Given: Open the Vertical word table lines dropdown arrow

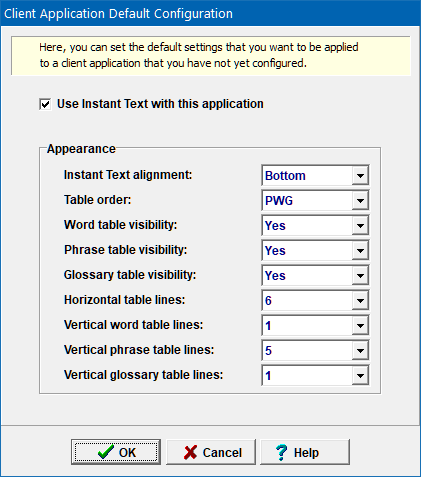Looking at the screenshot, I should coord(360,325).
